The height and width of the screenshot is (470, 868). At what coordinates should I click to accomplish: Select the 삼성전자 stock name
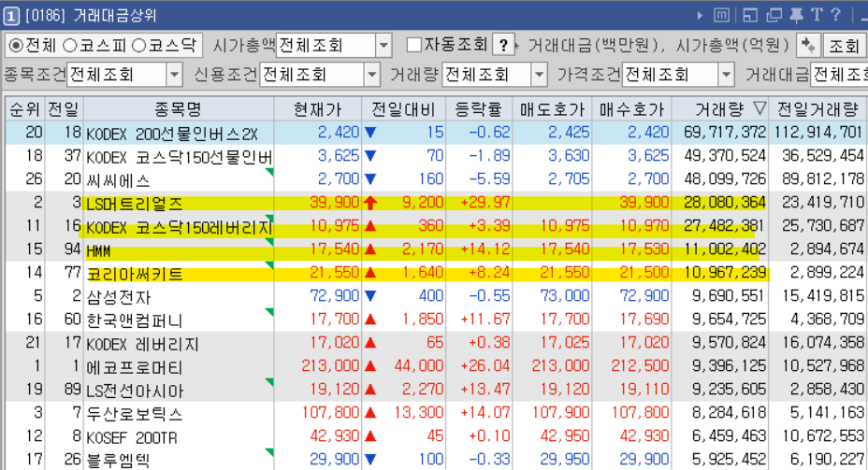click(119, 297)
